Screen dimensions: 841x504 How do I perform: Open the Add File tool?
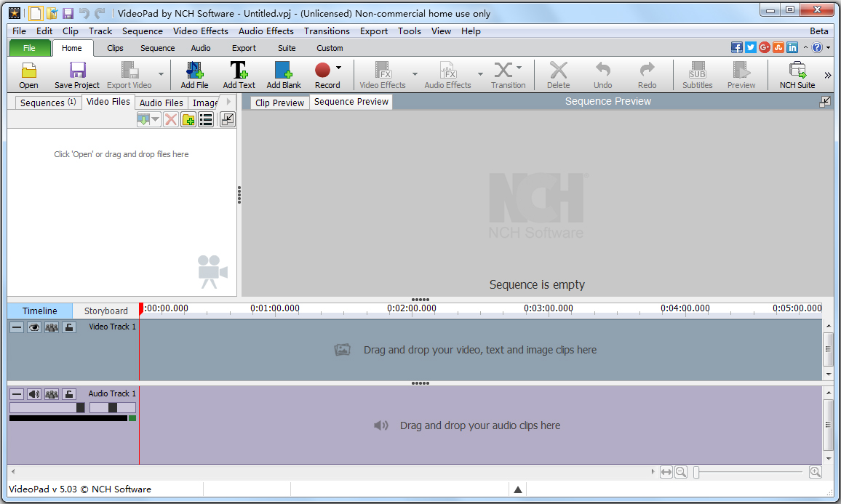click(x=194, y=74)
